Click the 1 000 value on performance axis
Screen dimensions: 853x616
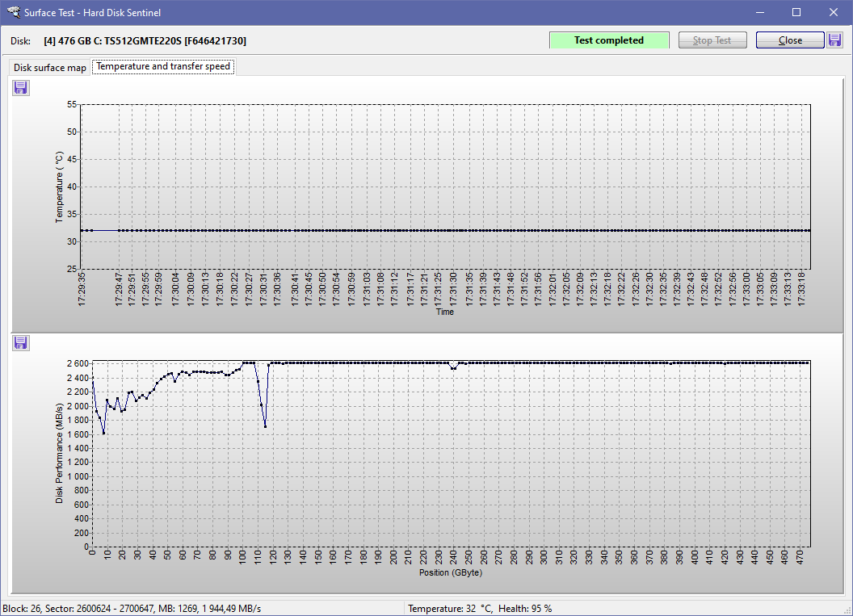(x=78, y=476)
